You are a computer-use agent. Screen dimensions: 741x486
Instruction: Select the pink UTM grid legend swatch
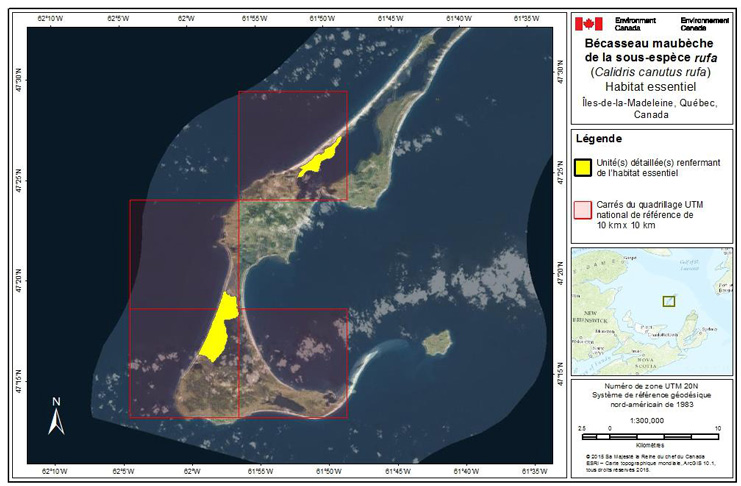click(x=583, y=208)
